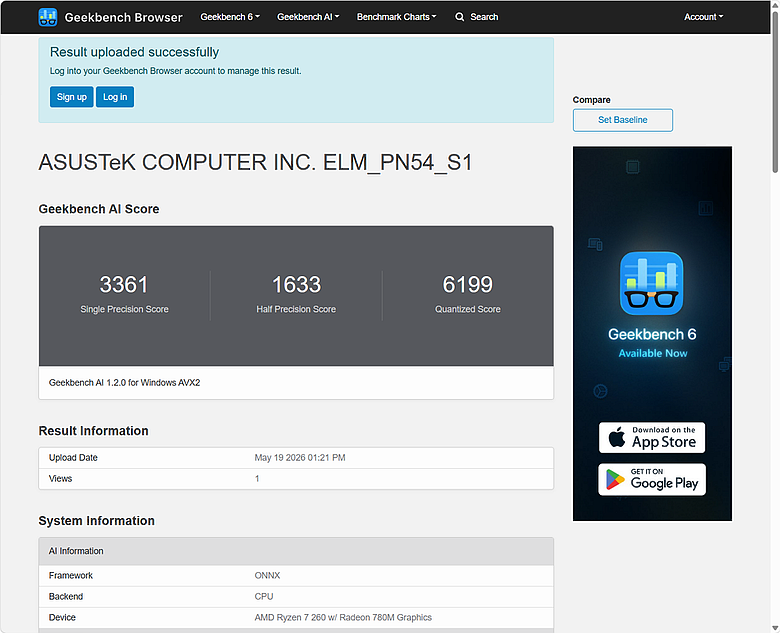Image resolution: width=780 pixels, height=633 pixels.
Task: Click the Result Information heading
Action: pos(94,431)
